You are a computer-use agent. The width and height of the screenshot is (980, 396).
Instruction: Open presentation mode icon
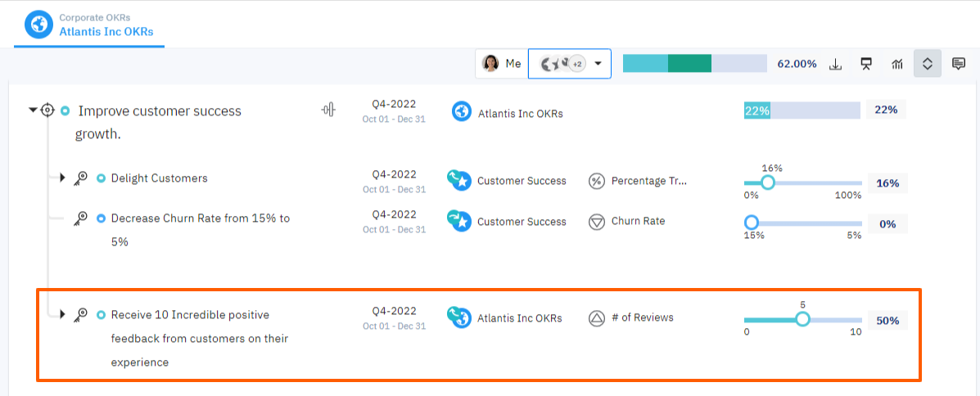866,64
